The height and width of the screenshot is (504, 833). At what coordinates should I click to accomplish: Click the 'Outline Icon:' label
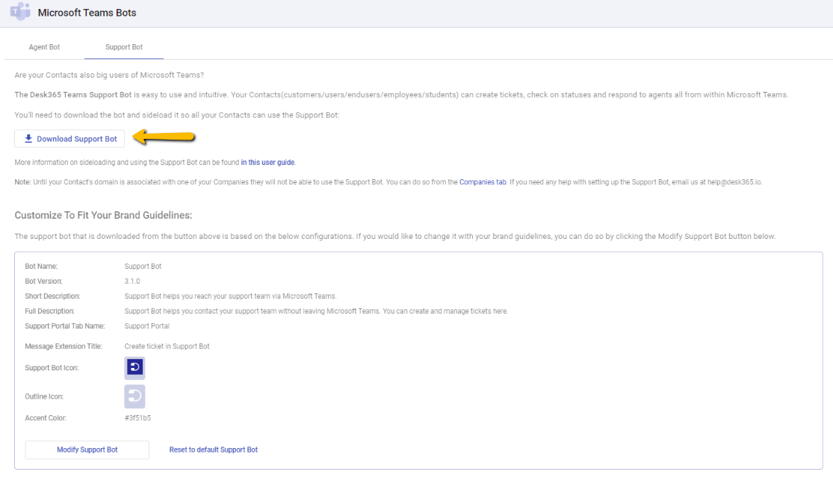pyautogui.click(x=44, y=396)
